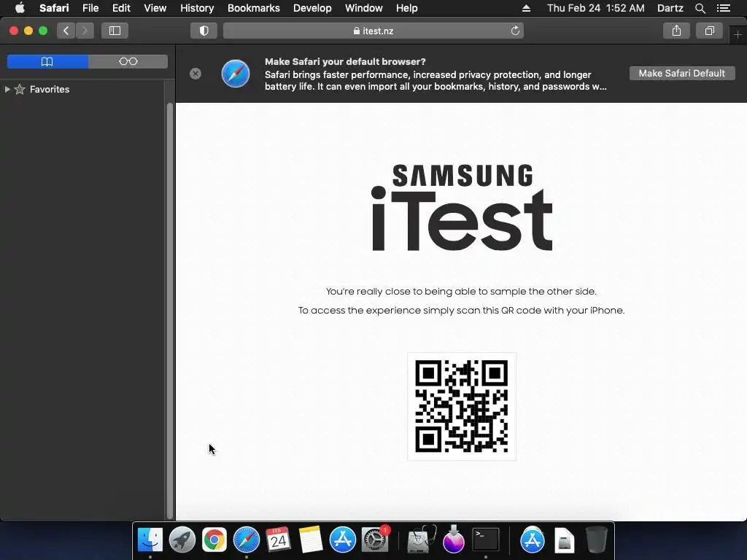This screenshot has height=560, width=747.
Task: Launch Google Chrome from Dock
Action: coord(214,540)
